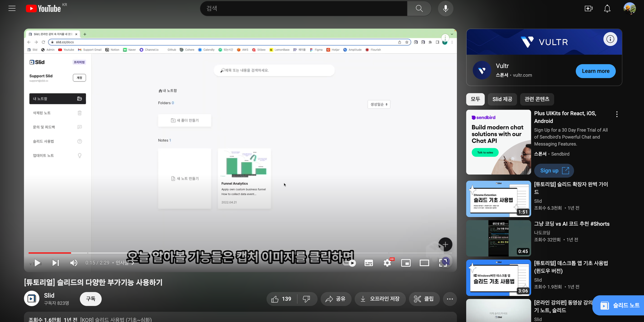Open 그냥 코딩 vs AI 코드 추천 title
This screenshot has height=322, width=644.
point(572,224)
